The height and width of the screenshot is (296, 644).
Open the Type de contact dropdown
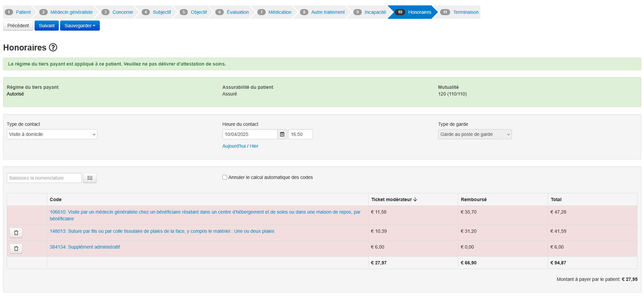click(52, 134)
